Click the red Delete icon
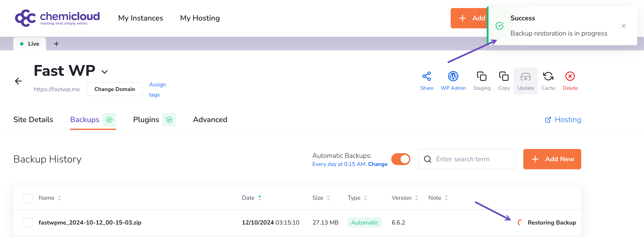This screenshot has width=644, height=237. 570,76
